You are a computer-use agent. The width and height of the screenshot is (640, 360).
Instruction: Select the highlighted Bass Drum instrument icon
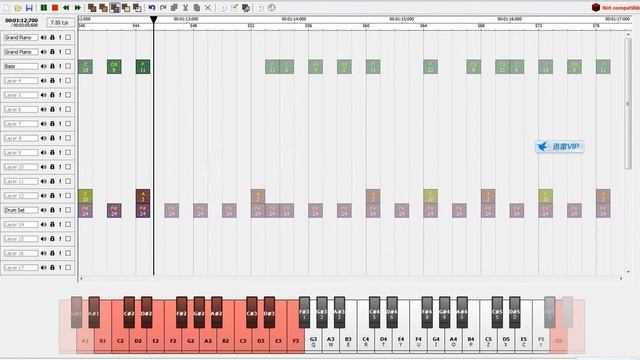(115, 8)
